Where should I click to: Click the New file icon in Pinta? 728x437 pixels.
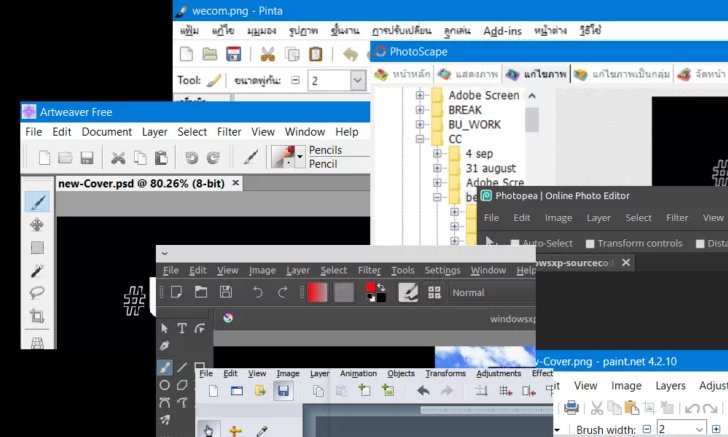[186, 54]
